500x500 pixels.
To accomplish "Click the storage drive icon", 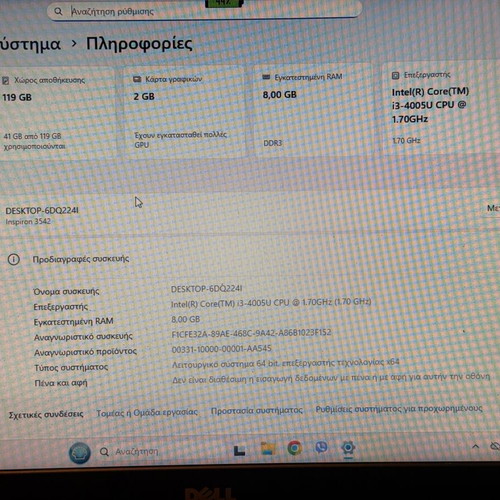I will pyautogui.click(x=5, y=81).
